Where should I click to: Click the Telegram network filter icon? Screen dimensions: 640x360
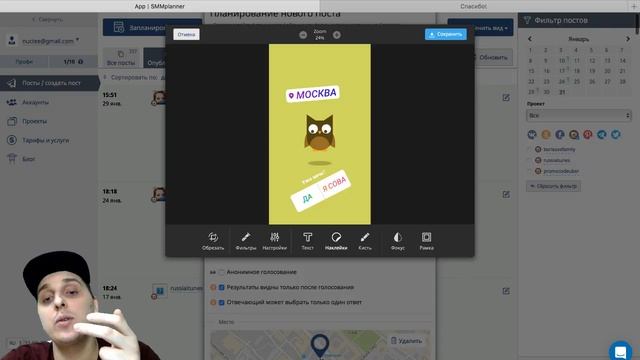(602, 134)
